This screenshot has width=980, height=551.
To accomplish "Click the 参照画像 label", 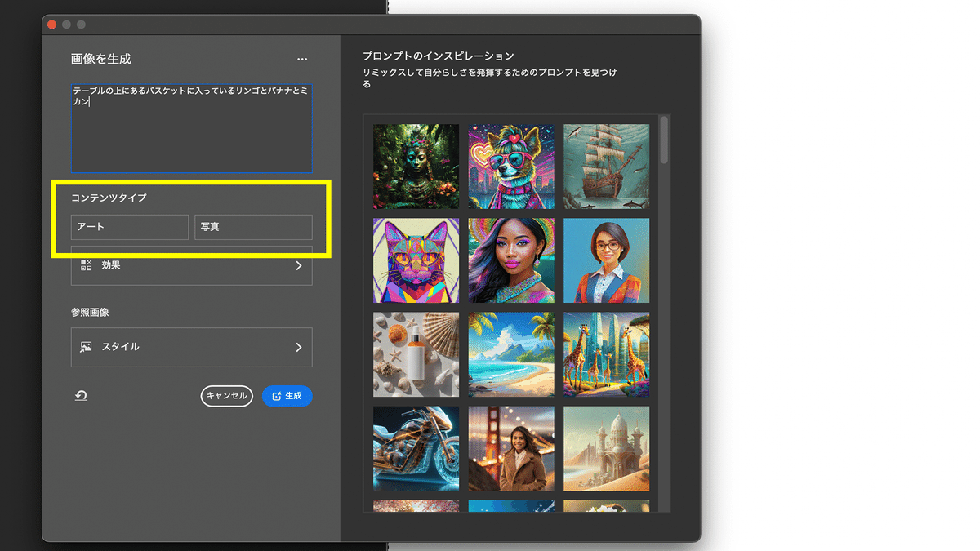I will [90, 313].
